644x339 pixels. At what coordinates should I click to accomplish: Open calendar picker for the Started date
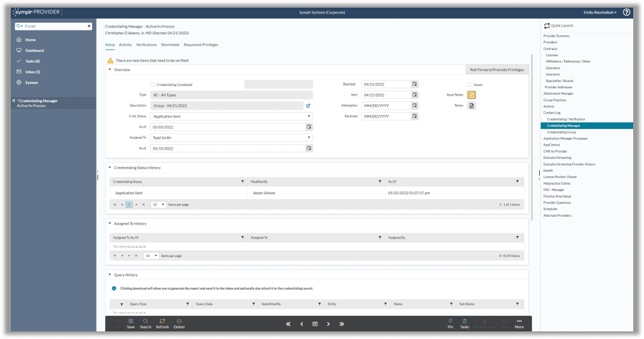(415, 84)
